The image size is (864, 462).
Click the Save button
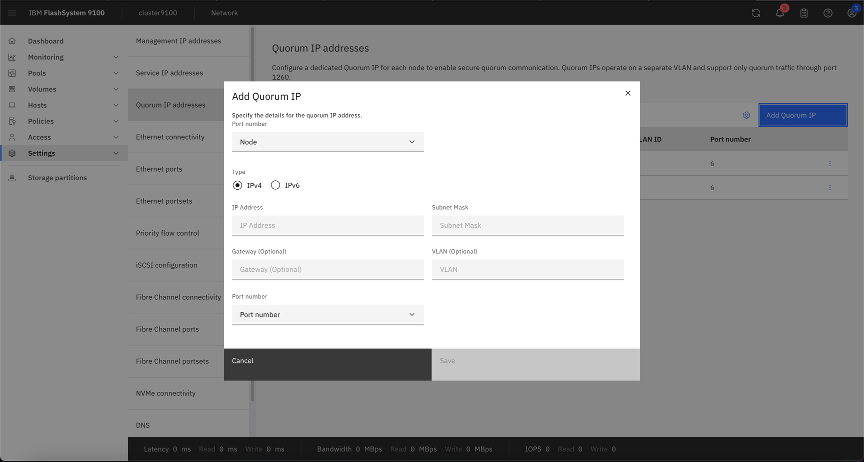[x=536, y=364]
